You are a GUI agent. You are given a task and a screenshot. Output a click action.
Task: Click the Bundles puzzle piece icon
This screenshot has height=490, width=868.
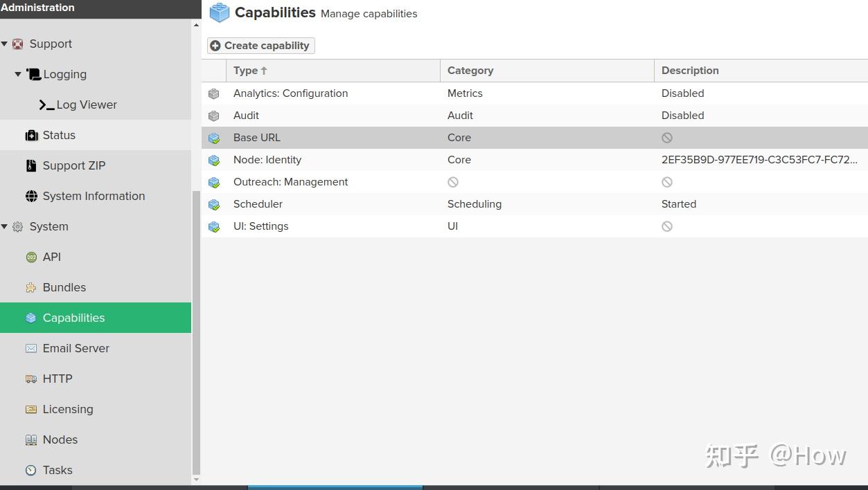tap(31, 288)
